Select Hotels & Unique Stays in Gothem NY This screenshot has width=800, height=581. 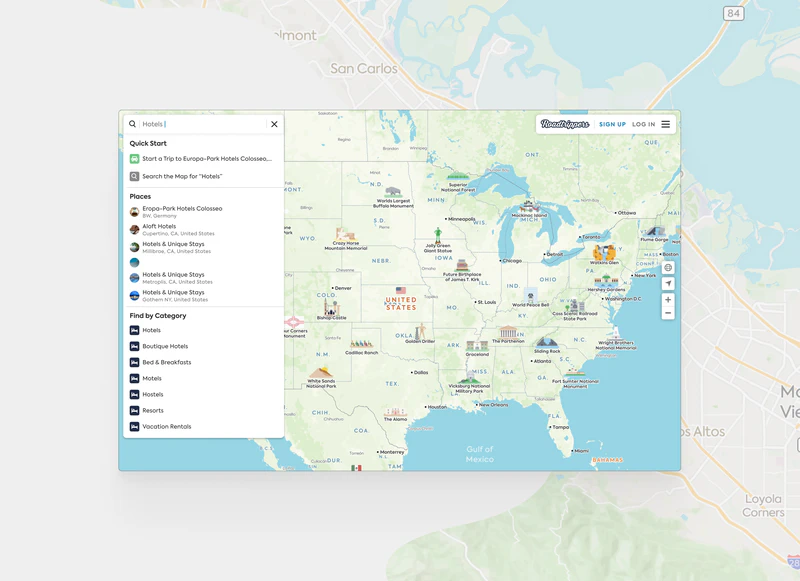(x=203, y=296)
